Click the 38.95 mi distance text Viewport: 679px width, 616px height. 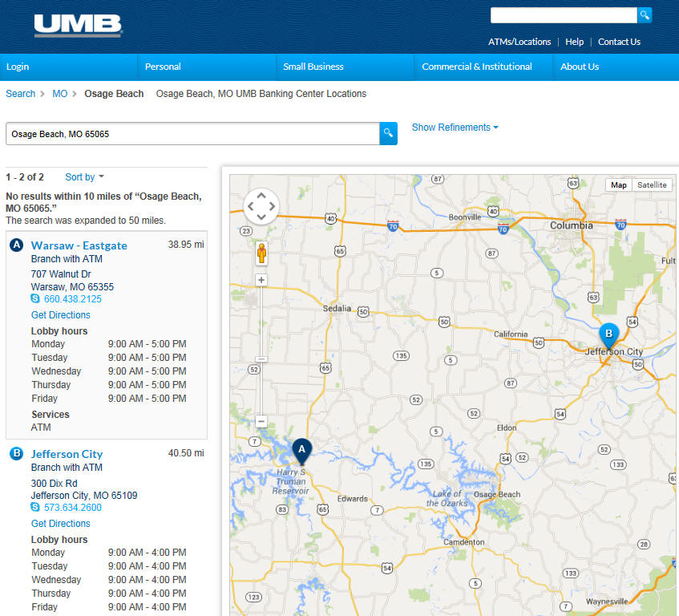[186, 245]
